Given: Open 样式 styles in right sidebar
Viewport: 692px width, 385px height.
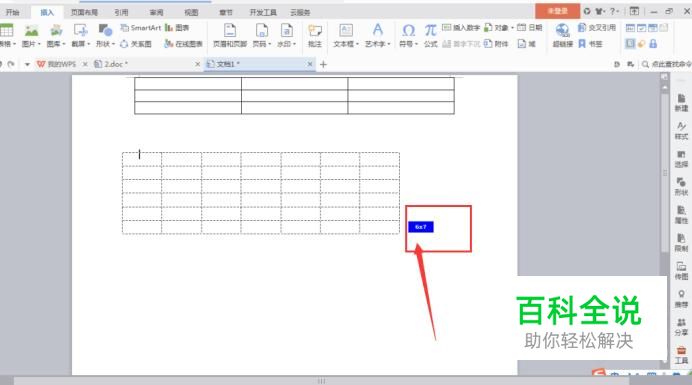Looking at the screenshot, I should (x=681, y=131).
